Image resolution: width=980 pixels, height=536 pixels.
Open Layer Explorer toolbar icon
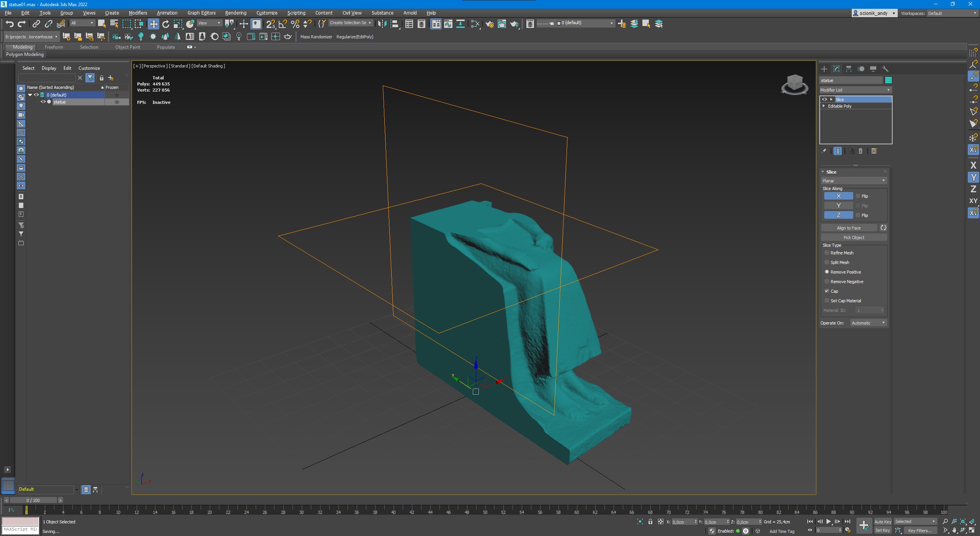tap(530, 24)
